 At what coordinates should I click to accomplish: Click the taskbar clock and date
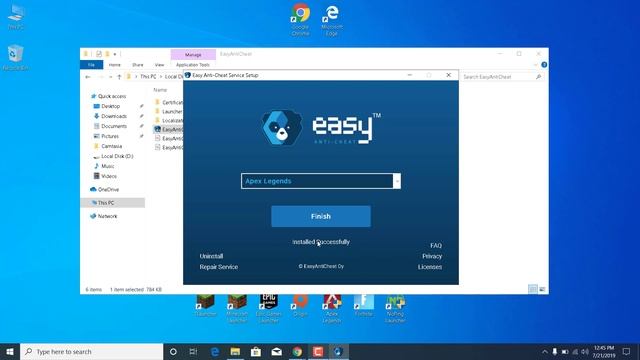pos(604,351)
